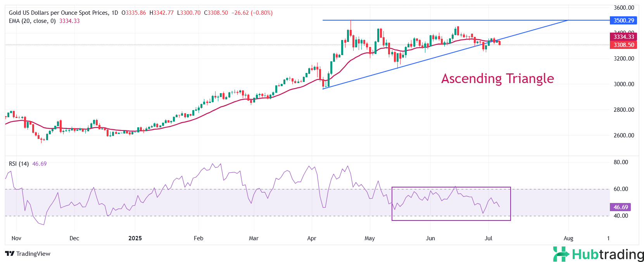
Task: Click the -26.62 (-0.80%) change value
Action: tap(252, 13)
